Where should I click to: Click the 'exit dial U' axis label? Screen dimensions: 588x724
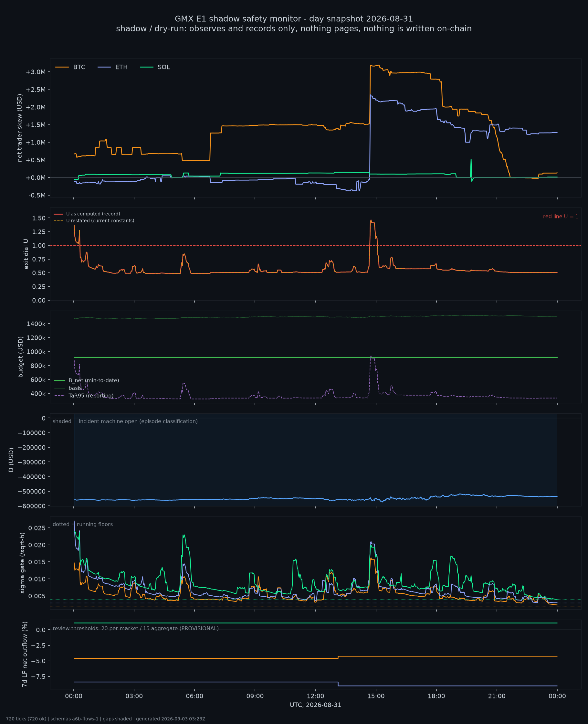(x=26, y=254)
